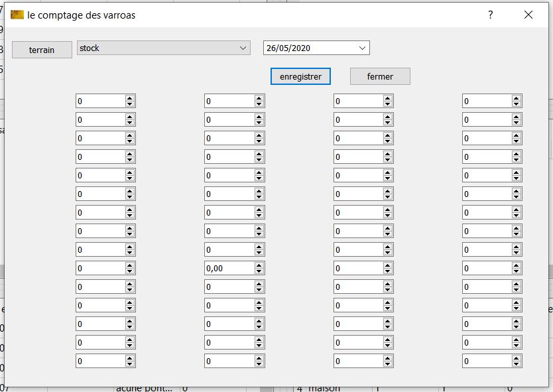This screenshot has width=553, height=392.
Task: Click inside the 0,00 input field
Action: [229, 269]
